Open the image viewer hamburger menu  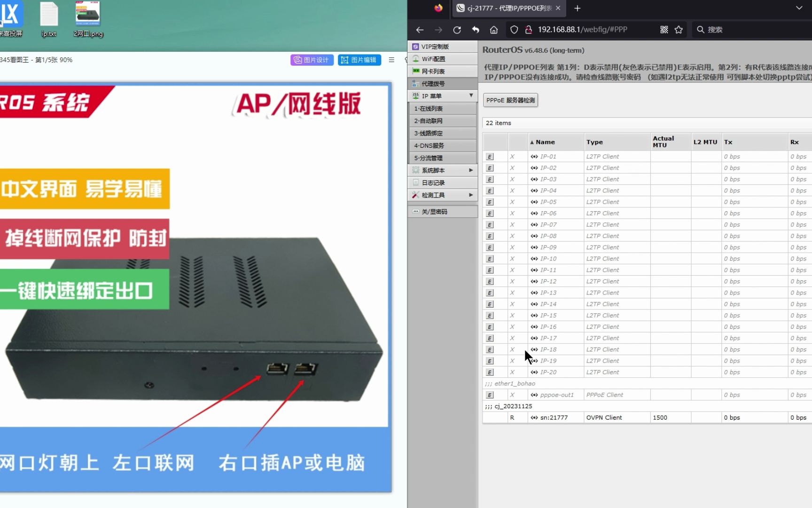(391, 60)
